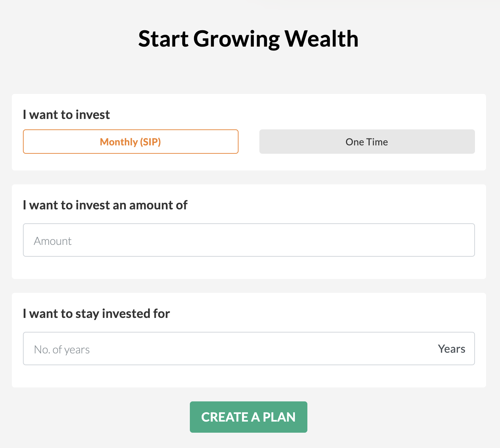Screen dimensions: 500x448
Task: Click the word 'Start' in the title
Action: tap(163, 39)
